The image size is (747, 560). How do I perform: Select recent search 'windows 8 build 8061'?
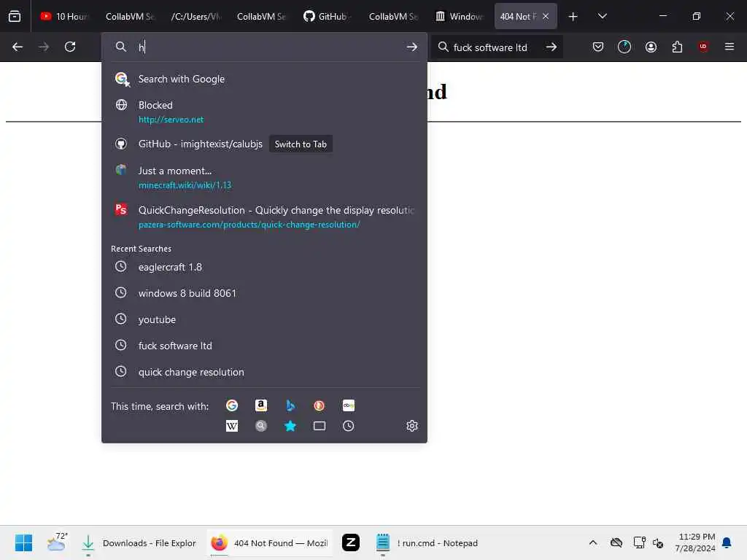coord(264,293)
